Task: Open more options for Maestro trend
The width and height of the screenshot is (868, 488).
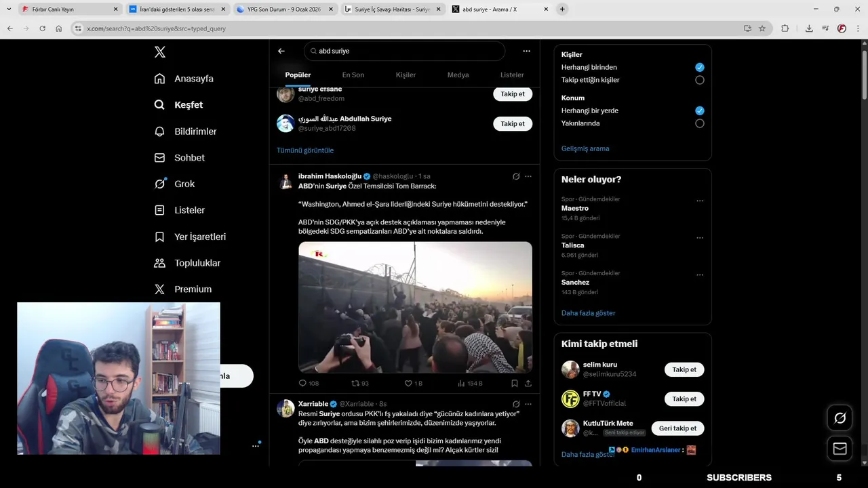Action: point(700,201)
